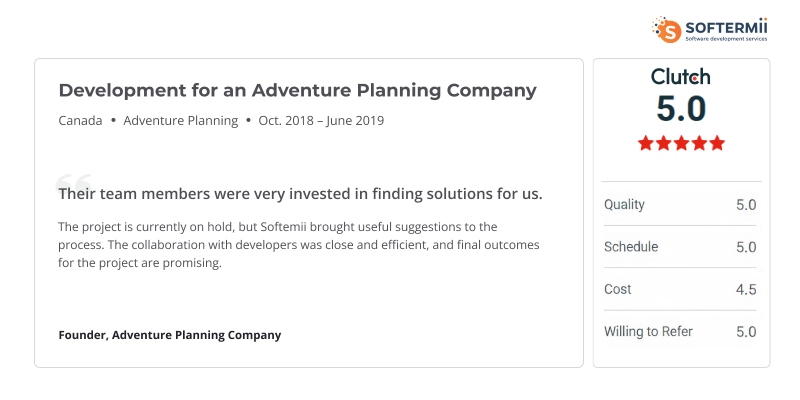800x400 pixels.
Task: Click the Clutch logo
Action: pyautogui.click(x=681, y=77)
